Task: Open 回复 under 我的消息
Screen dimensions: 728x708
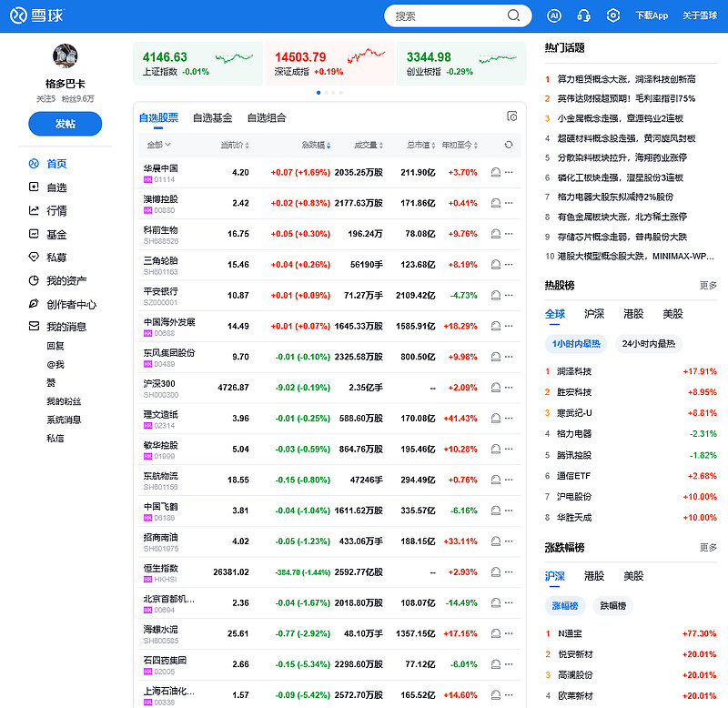Action: coord(56,346)
